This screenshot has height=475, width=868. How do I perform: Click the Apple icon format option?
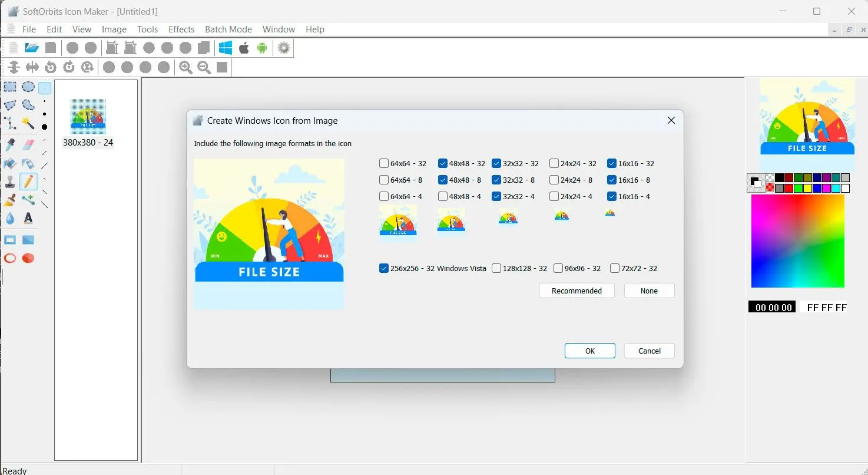click(x=244, y=48)
